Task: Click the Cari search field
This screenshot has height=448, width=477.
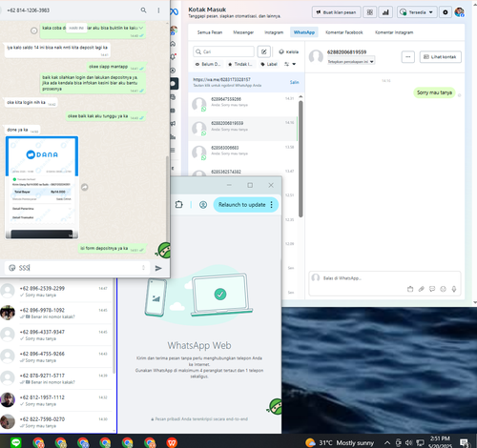Action: pos(223,51)
